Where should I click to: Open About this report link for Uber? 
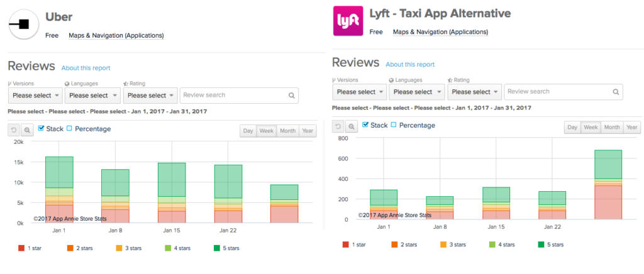tap(86, 68)
